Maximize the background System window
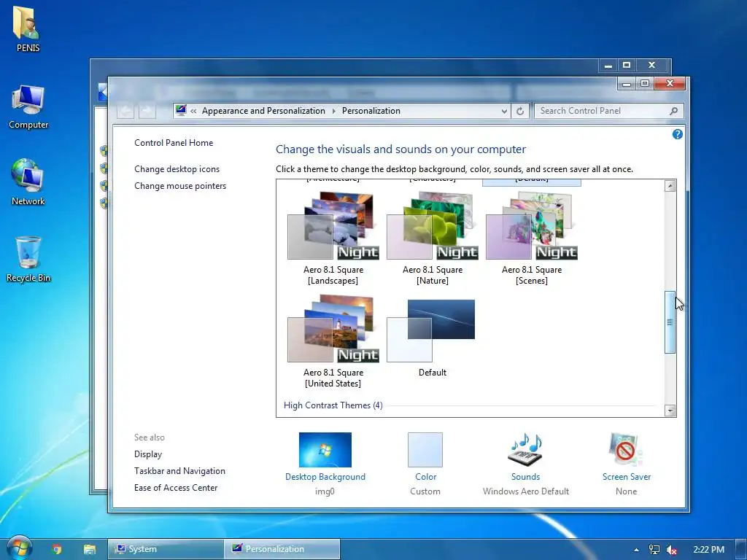The width and height of the screenshot is (747, 560). point(627,65)
